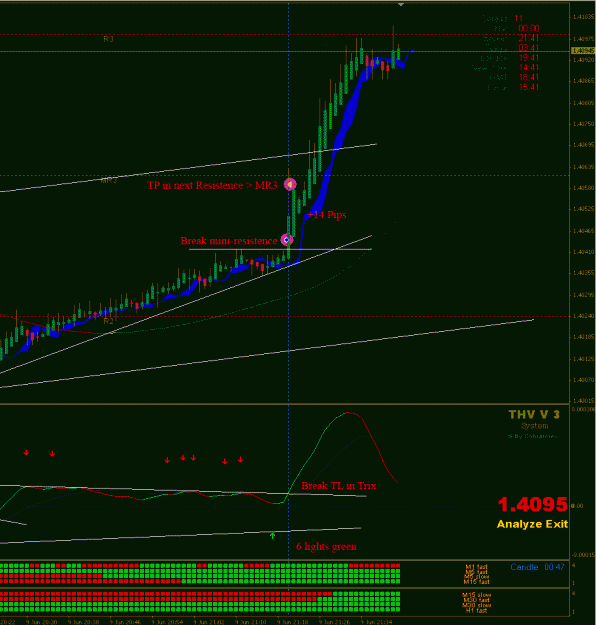Click the '9 Jun 21:02' time axis label
Viewport: 596px width, 625px height.
pyautogui.click(x=209, y=622)
